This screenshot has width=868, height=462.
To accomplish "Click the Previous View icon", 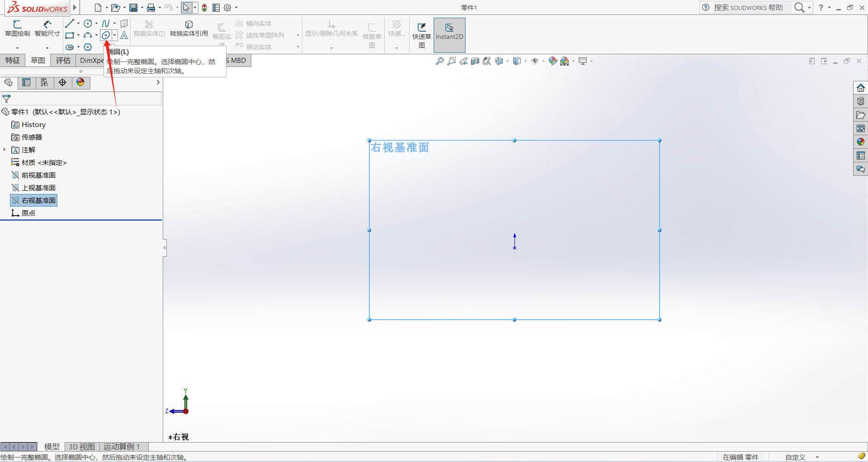I will click(x=463, y=61).
